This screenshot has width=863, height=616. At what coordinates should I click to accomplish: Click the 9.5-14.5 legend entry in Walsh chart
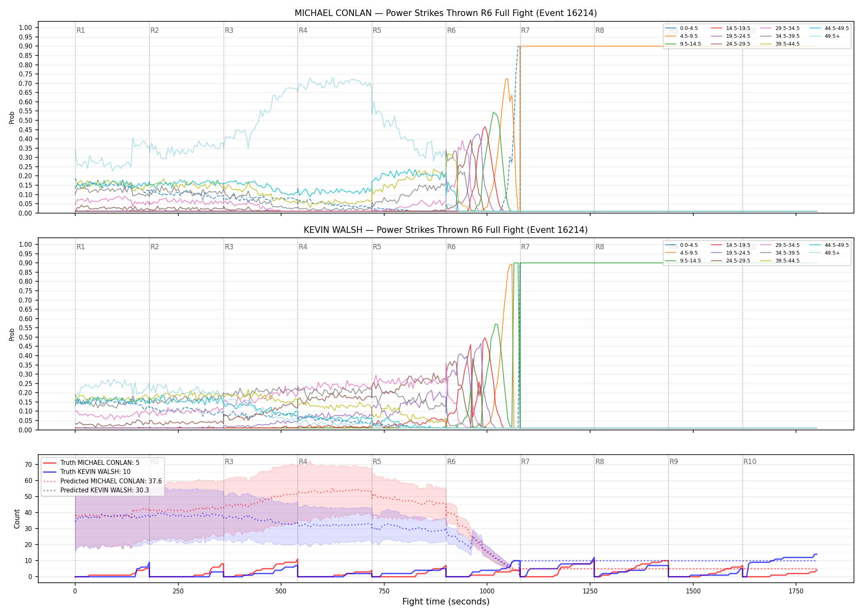[684, 261]
